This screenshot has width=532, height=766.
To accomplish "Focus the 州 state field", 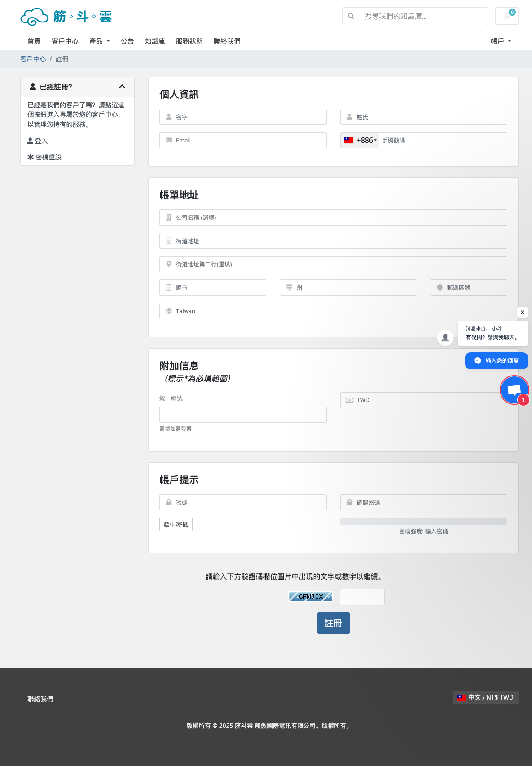I will [x=348, y=288].
